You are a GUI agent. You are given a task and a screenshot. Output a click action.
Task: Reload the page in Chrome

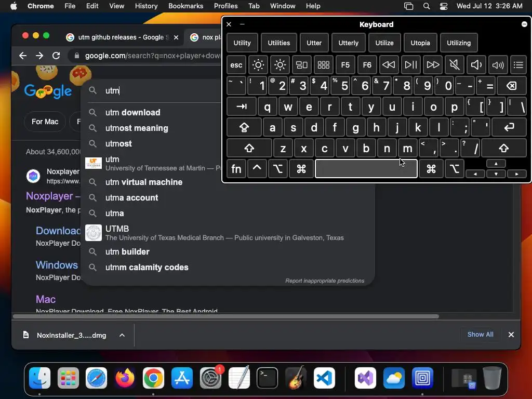pos(56,56)
